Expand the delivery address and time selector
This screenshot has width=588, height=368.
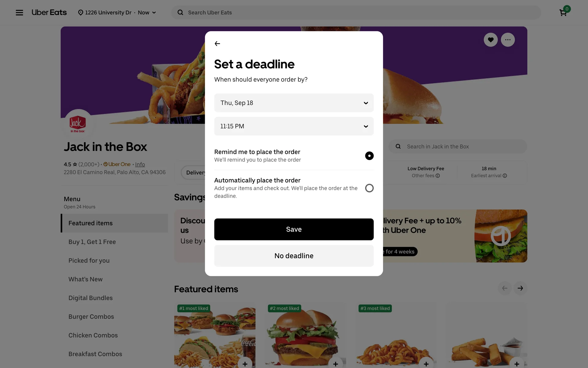[x=117, y=13]
